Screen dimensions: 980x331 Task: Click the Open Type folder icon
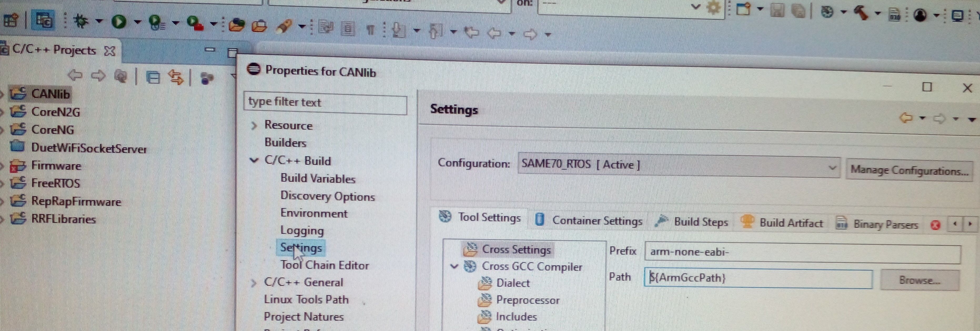point(236,25)
